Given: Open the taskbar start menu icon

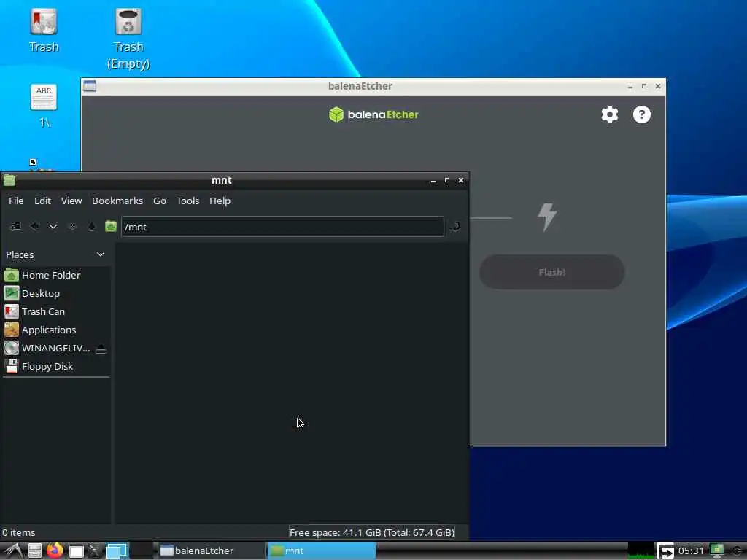Looking at the screenshot, I should coord(13,551).
